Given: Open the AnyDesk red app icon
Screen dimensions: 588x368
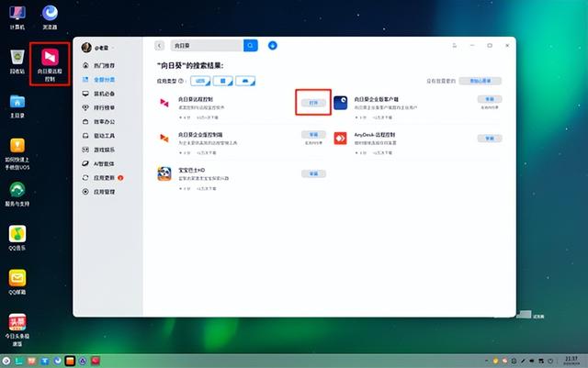Looking at the screenshot, I should point(341,139).
